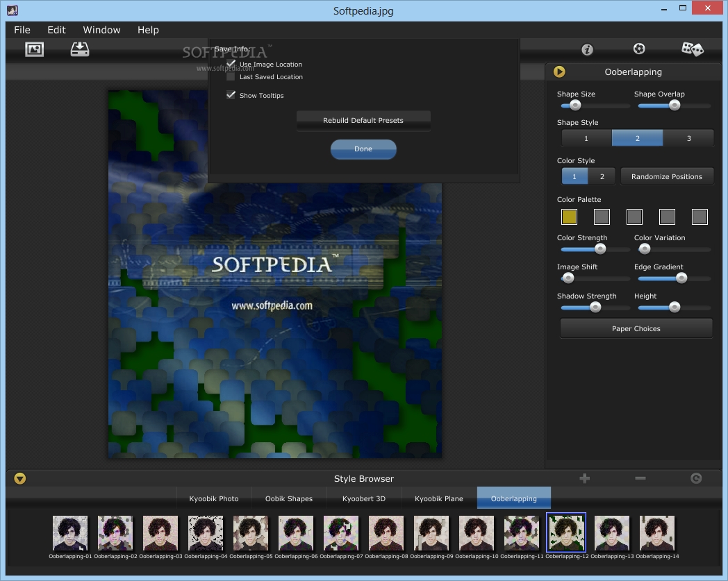This screenshot has height=581, width=728.
Task: Select Ooberlapping-12 preset thumbnail
Action: (566, 532)
